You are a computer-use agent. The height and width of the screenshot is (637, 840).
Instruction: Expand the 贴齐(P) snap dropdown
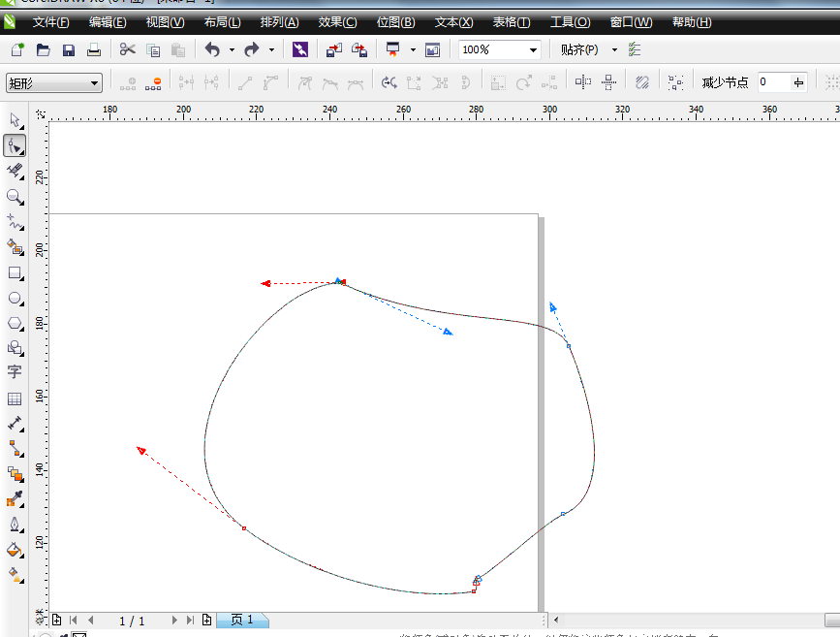tap(614, 49)
